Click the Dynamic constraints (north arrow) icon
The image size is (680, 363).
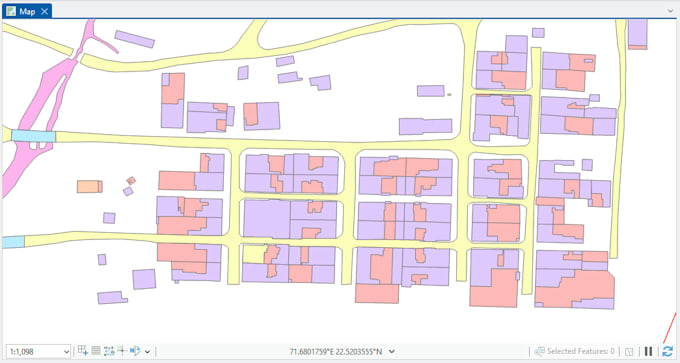coord(135,351)
